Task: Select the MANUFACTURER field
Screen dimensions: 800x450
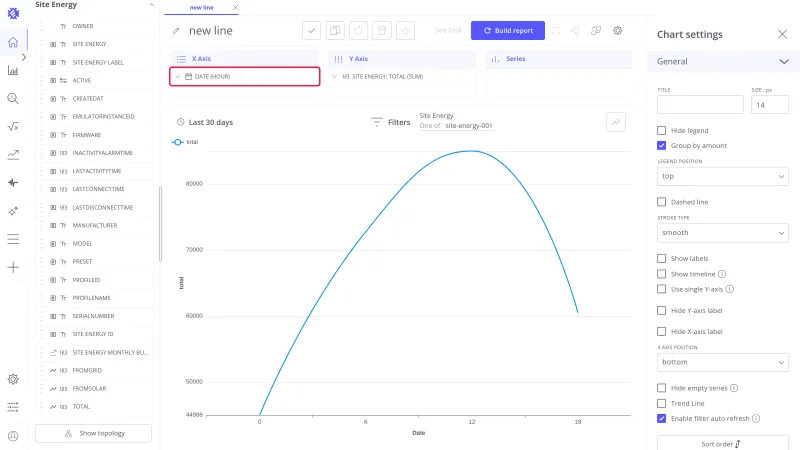Action: point(94,226)
